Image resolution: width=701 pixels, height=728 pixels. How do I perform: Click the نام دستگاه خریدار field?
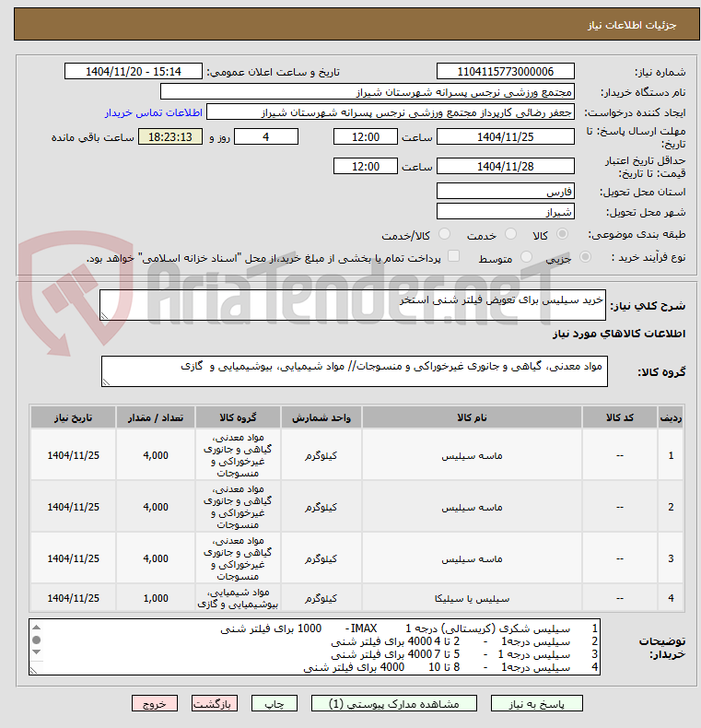point(368,92)
